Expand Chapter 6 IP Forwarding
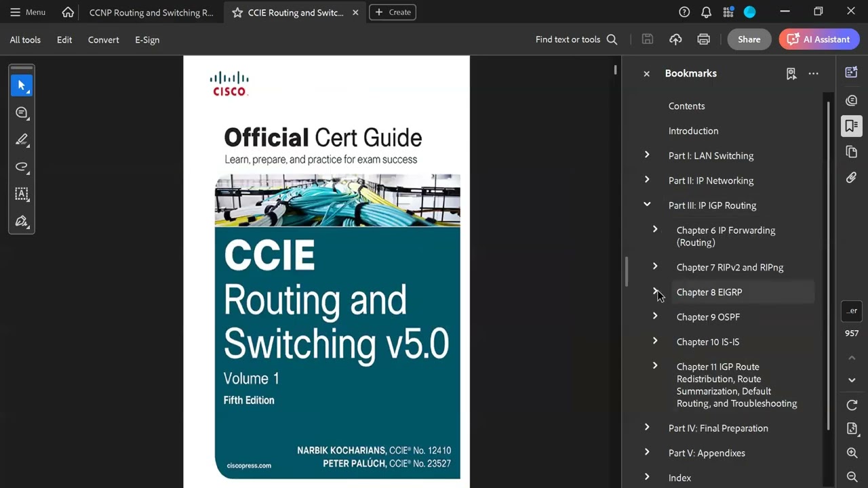868x488 pixels. point(655,229)
